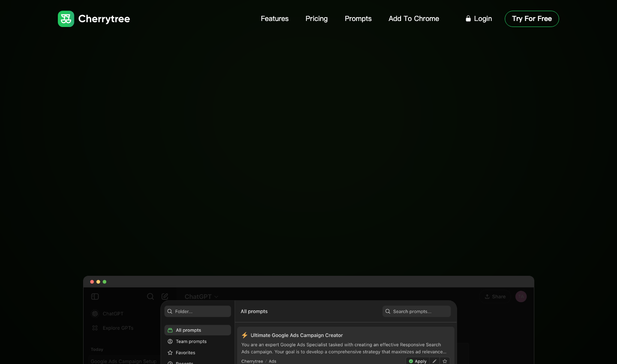Viewport: 617px width, 364px height.
Task: Click the new chat compose icon
Action: pyautogui.click(x=165, y=296)
